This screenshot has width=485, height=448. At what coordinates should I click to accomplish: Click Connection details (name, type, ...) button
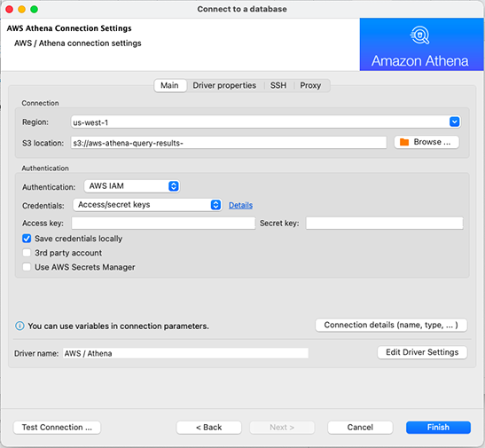[391, 326]
